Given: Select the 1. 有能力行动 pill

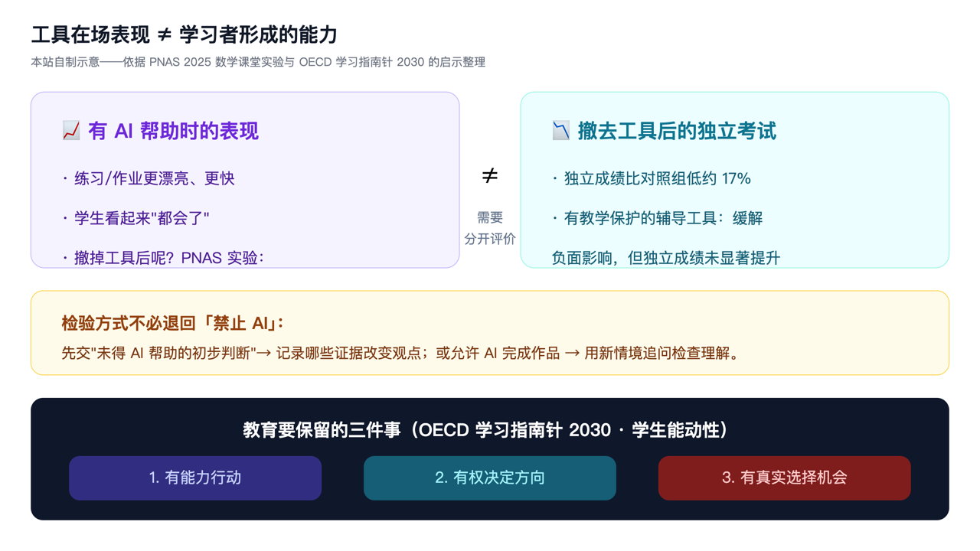Looking at the screenshot, I should 195,478.
